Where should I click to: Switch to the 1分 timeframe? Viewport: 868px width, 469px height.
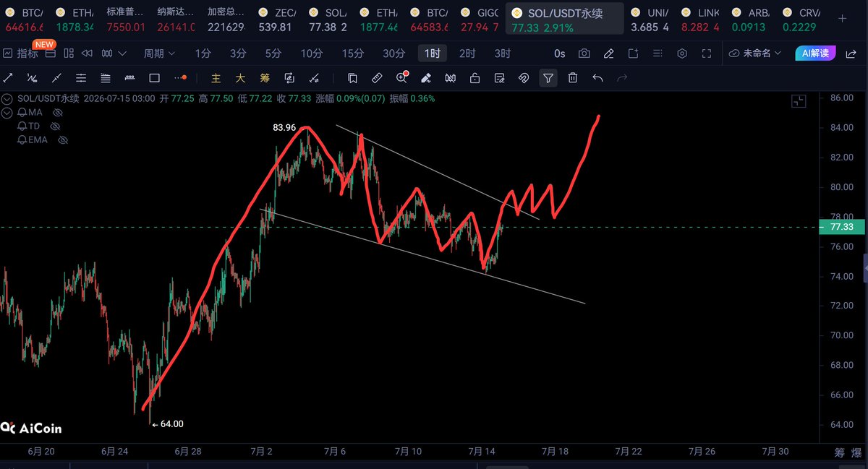click(203, 53)
